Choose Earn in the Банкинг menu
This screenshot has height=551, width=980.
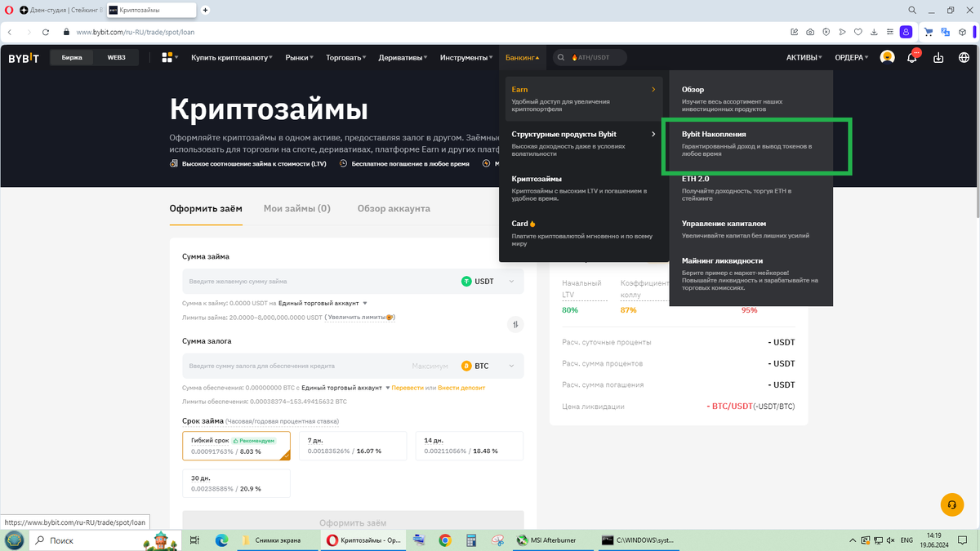click(x=582, y=99)
